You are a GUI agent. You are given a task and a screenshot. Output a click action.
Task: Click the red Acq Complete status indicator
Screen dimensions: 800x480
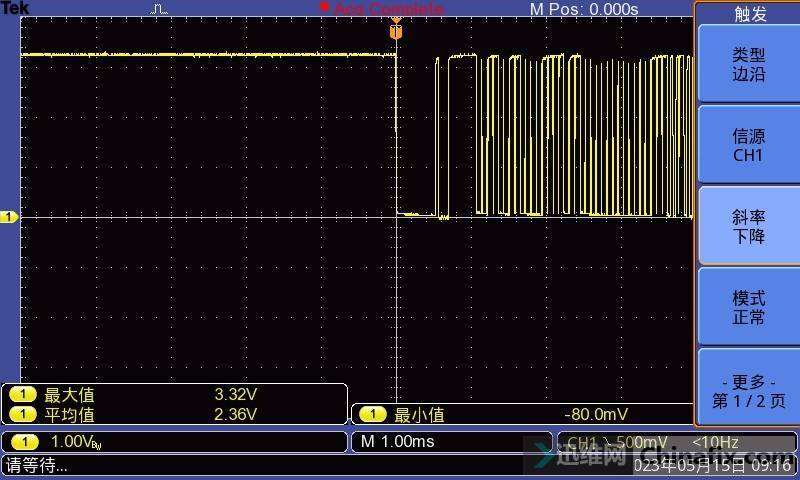pos(382,8)
